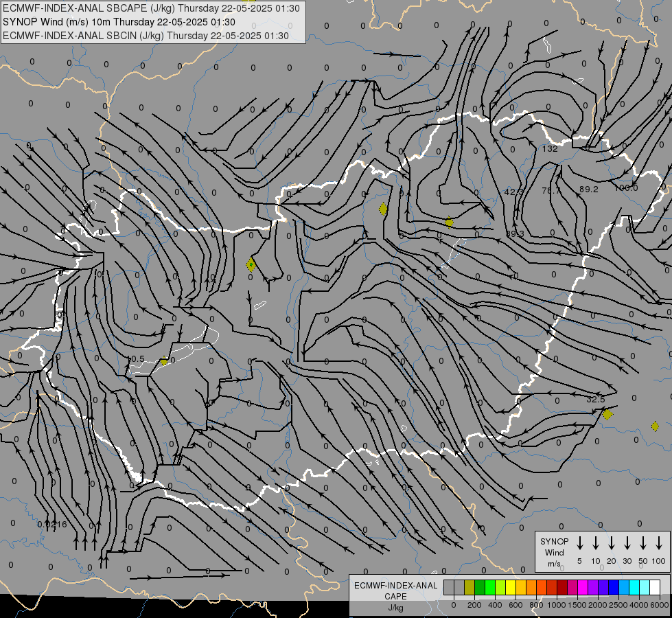Screen dimensions: 672x618
Task: Pick the pure blue swatch left of the 2500 mark
Action: tap(614, 588)
